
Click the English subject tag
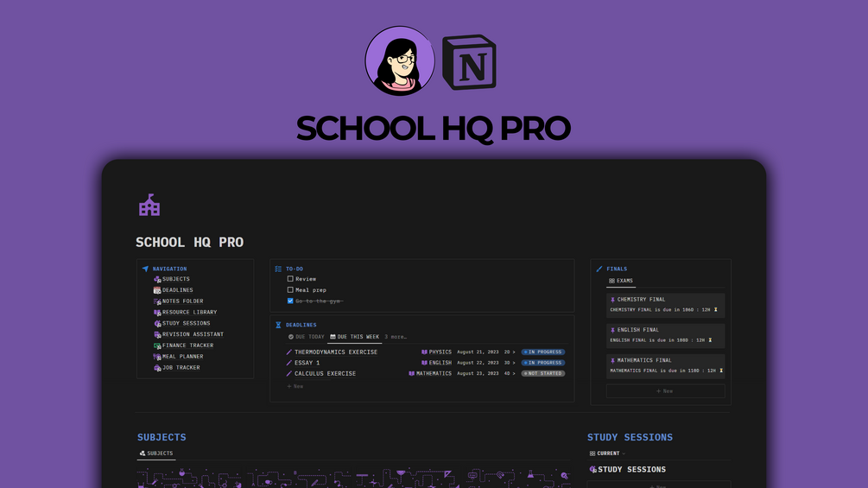[440, 363]
